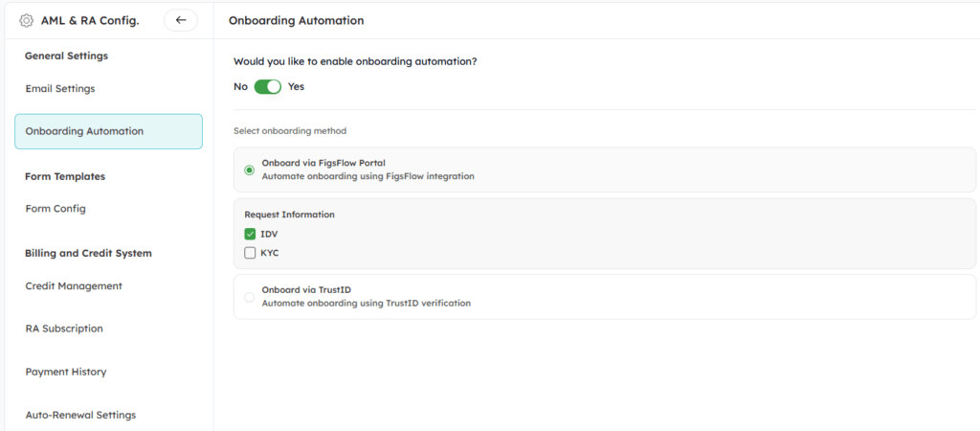This screenshot has height=431, width=980.
Task: Click the Request Information label
Action: click(289, 215)
